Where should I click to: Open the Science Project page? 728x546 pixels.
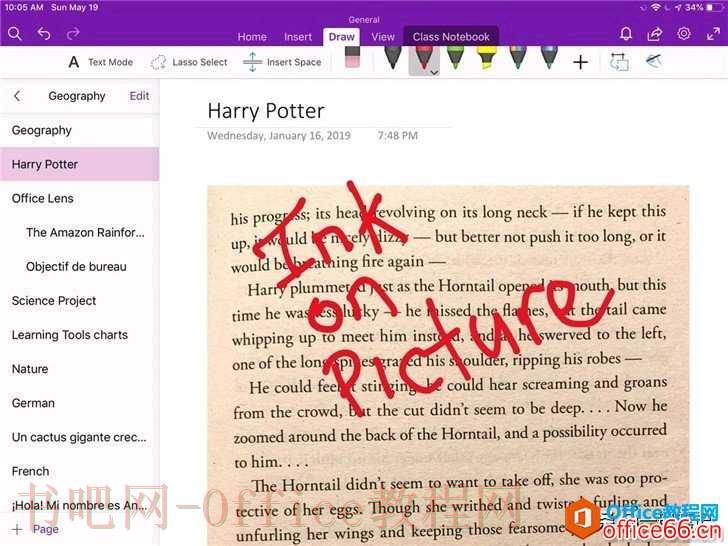pyautogui.click(x=79, y=301)
